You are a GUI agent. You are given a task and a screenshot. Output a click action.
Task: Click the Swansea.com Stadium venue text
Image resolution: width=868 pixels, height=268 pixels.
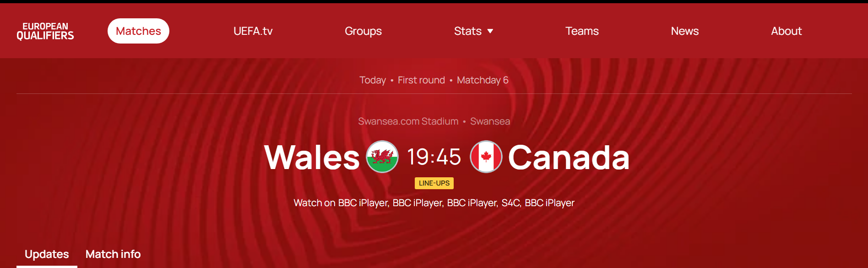[408, 121]
